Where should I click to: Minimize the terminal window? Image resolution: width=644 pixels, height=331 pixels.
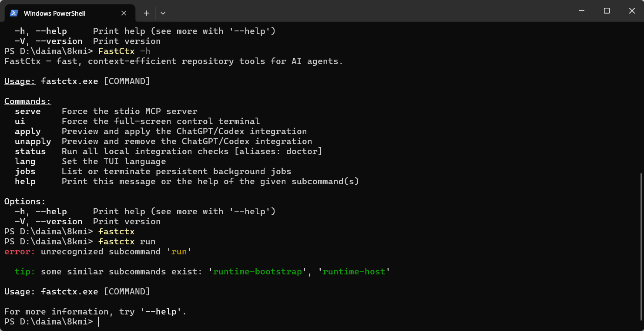(x=581, y=11)
